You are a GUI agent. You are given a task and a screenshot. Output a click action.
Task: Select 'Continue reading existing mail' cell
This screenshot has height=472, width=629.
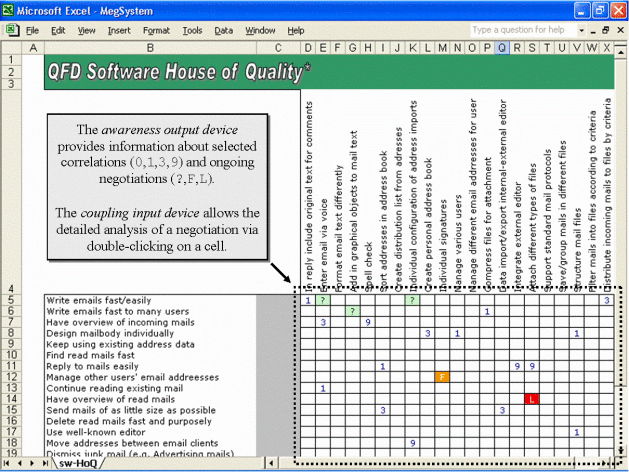pyautogui.click(x=150, y=388)
